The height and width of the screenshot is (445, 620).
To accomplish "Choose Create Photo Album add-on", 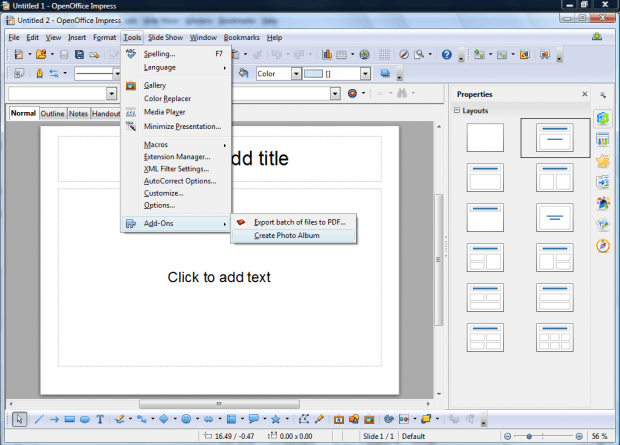I will 293,235.
